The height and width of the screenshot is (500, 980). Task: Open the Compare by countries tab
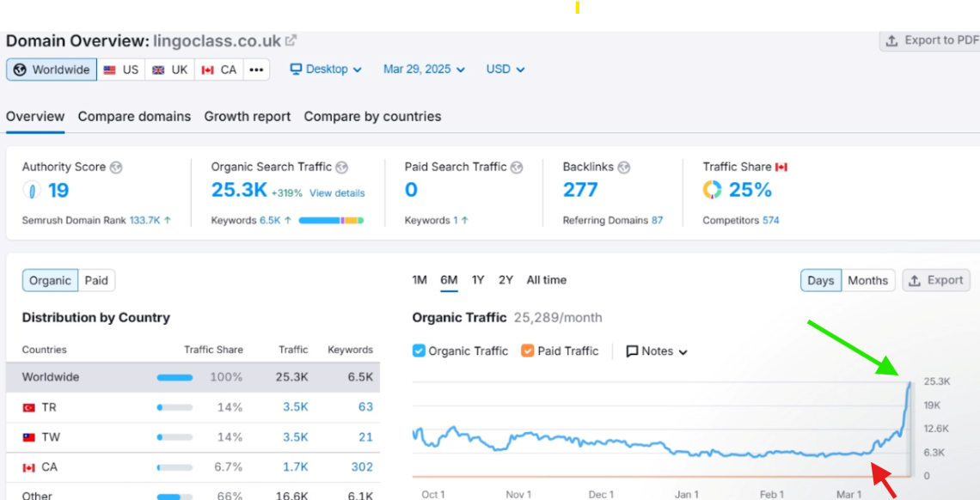(x=372, y=117)
